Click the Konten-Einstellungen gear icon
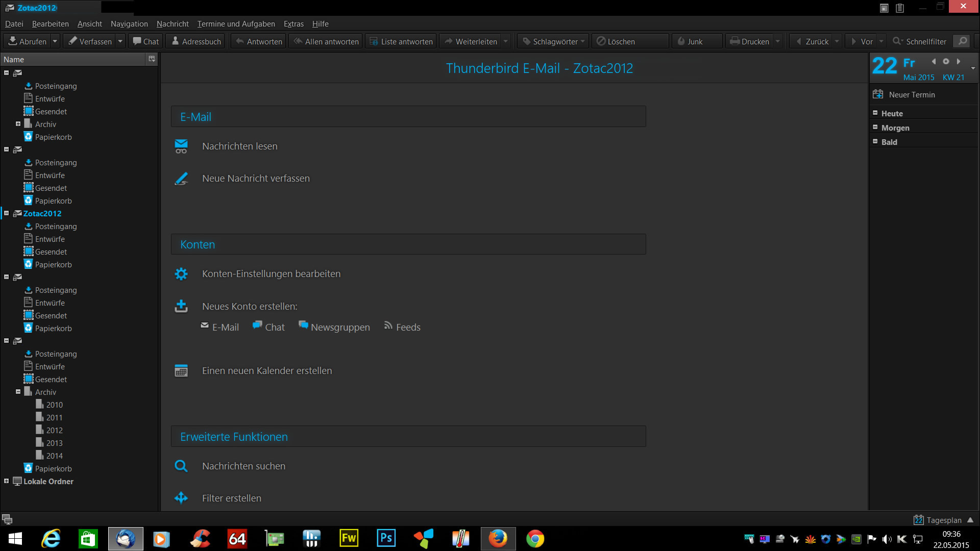 coord(181,274)
